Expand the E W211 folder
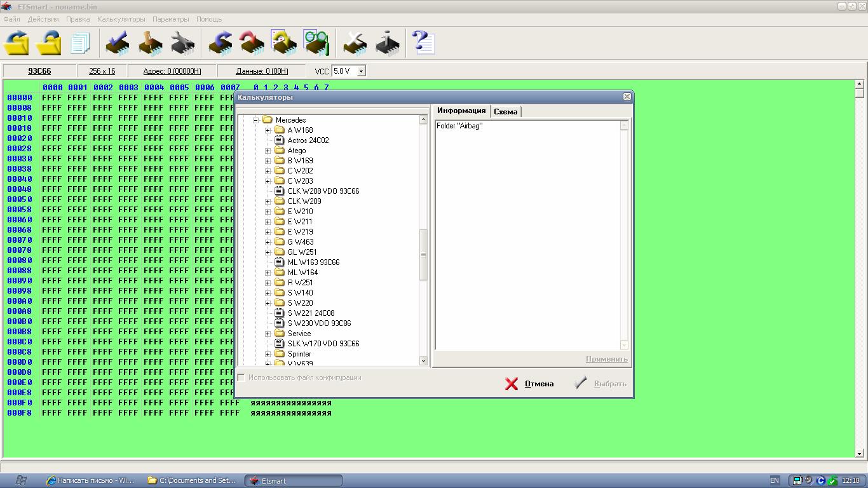 pyautogui.click(x=268, y=222)
